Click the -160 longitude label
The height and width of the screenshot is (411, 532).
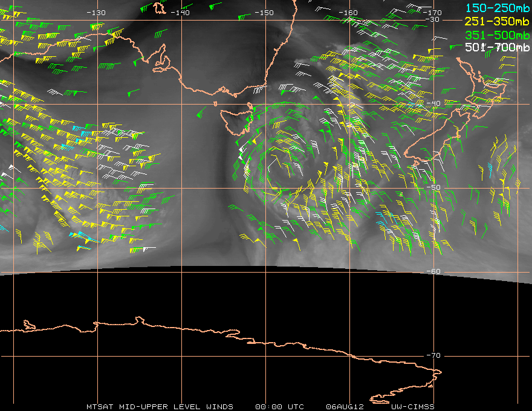click(348, 13)
